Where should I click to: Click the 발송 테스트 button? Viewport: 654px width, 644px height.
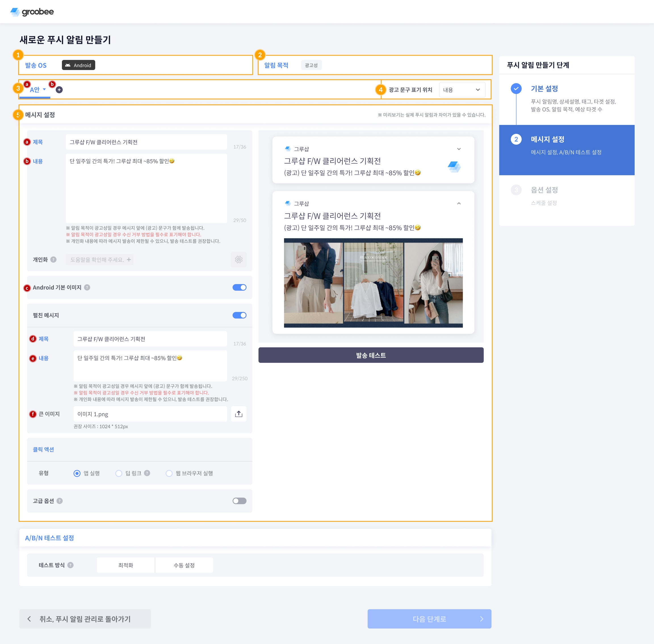370,355
